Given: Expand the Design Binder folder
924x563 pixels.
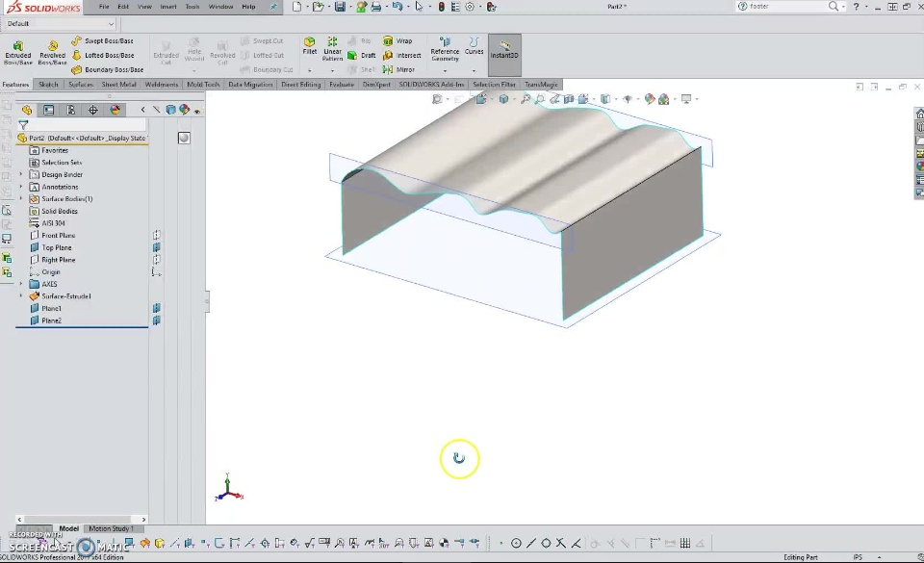Looking at the screenshot, I should (x=21, y=174).
